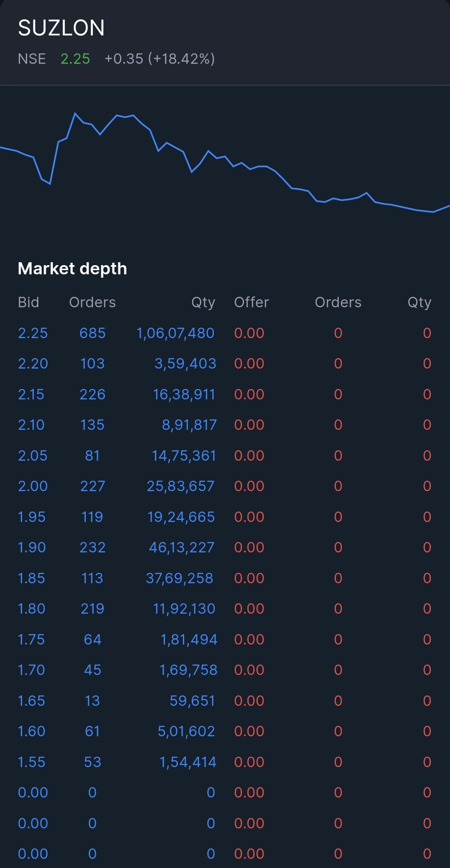Viewport: 450px width, 868px height.
Task: Tap quantity 11,92,130
Action: 184,609
